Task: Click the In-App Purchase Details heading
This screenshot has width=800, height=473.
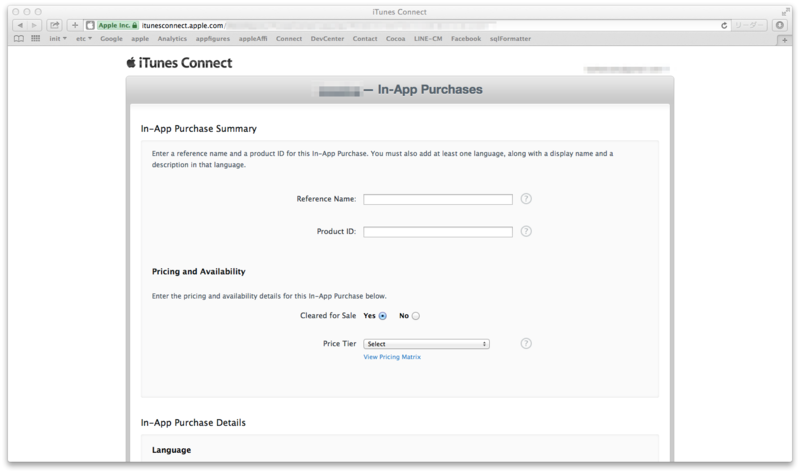Action: [x=193, y=422]
